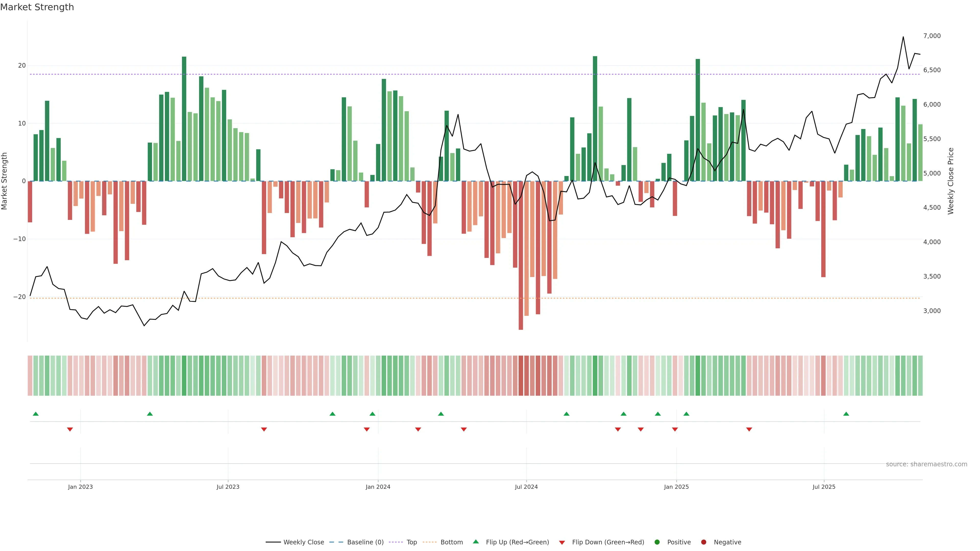The width and height of the screenshot is (980, 551).
Task: Click the Jan 2024 x-axis label
Action: pyautogui.click(x=378, y=487)
